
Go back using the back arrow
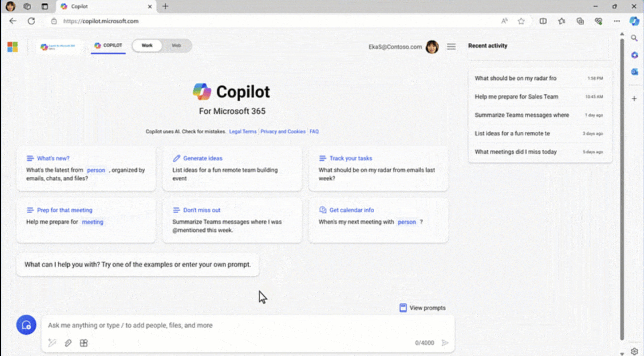click(x=13, y=21)
